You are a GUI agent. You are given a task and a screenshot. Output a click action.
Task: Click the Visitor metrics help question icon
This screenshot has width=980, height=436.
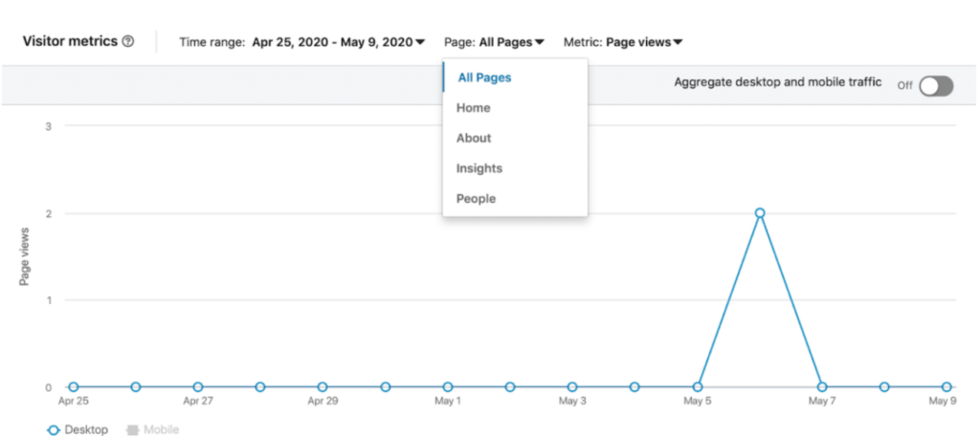coord(128,42)
